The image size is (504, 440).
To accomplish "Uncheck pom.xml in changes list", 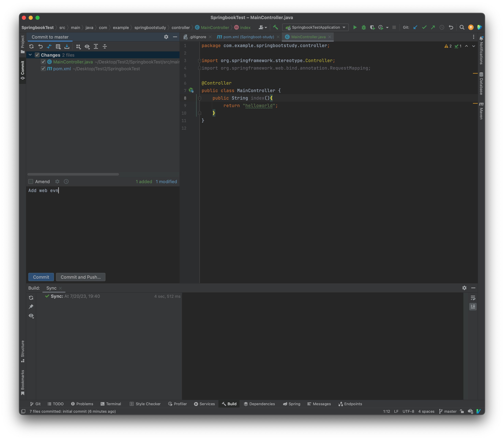I will coord(43,69).
